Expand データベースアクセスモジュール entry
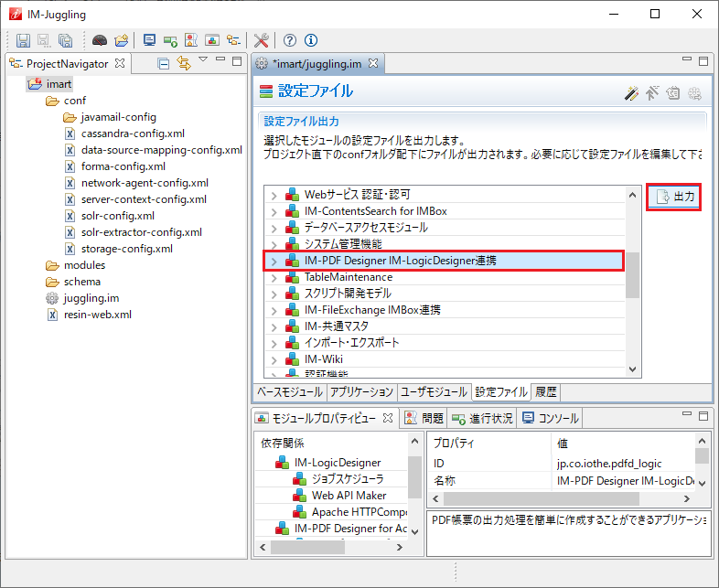This screenshot has width=719, height=588. coord(274,229)
